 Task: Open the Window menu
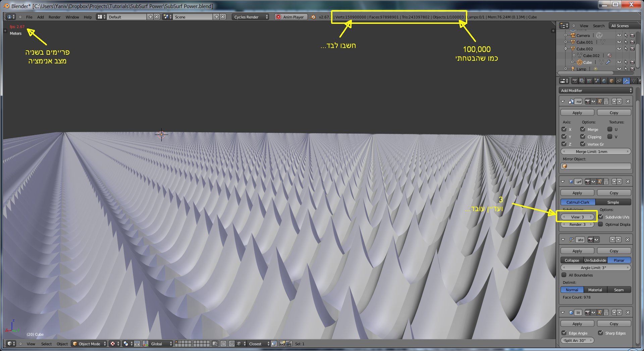point(72,17)
